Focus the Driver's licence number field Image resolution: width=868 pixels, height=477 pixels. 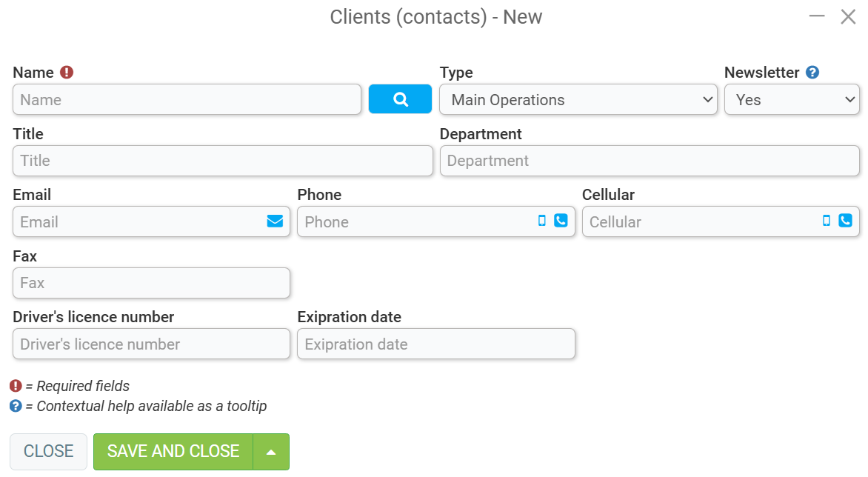coord(151,344)
